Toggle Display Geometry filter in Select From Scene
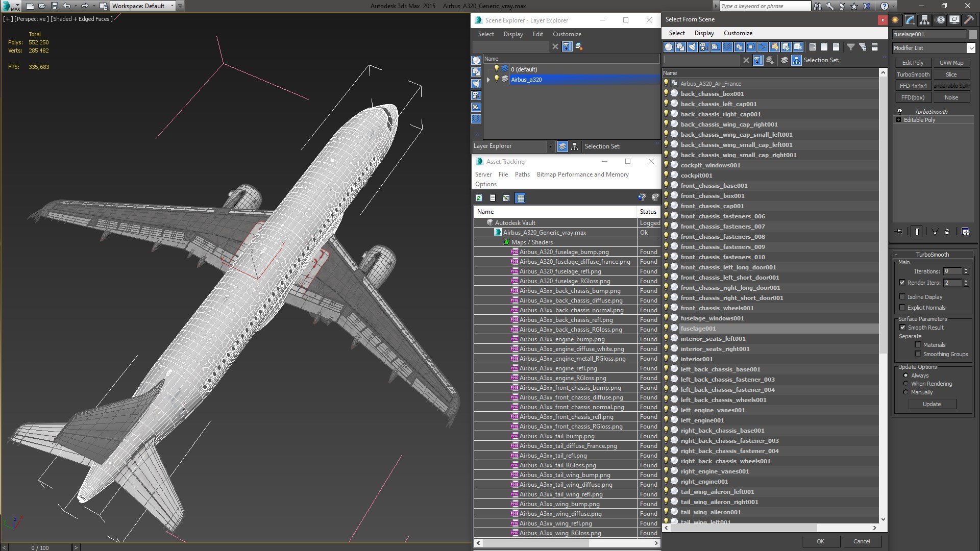The height and width of the screenshot is (551, 980). pyautogui.click(x=669, y=47)
